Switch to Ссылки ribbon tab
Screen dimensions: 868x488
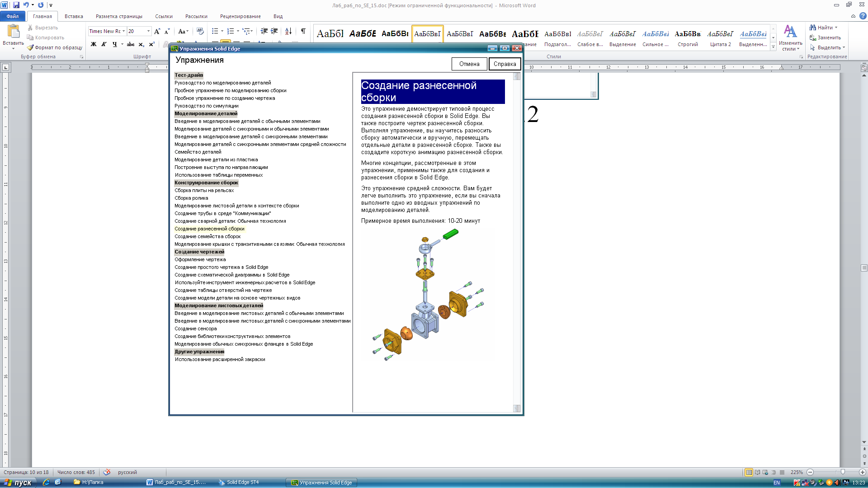pos(164,16)
